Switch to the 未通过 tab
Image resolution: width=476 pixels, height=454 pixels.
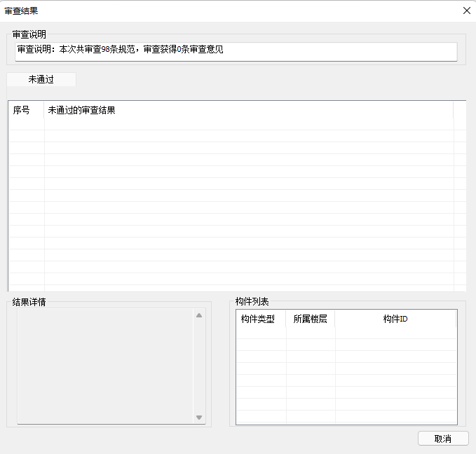tap(41, 79)
